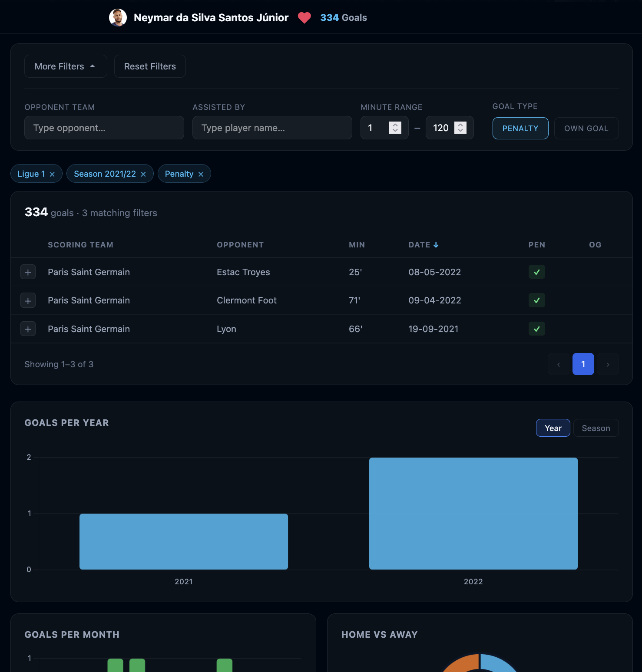The height and width of the screenshot is (672, 642).
Task: Click the 71' minute cell
Action: 354,300
